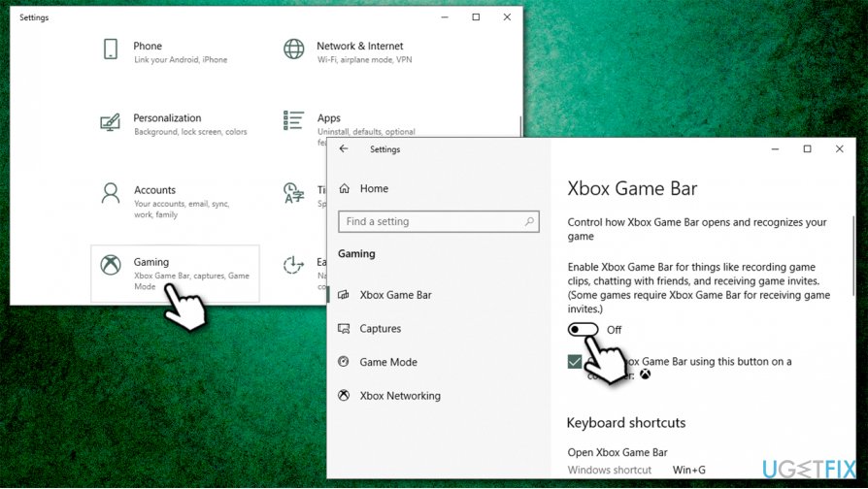Click the Find a setting search box
This screenshot has width=868, height=489.
click(x=439, y=221)
